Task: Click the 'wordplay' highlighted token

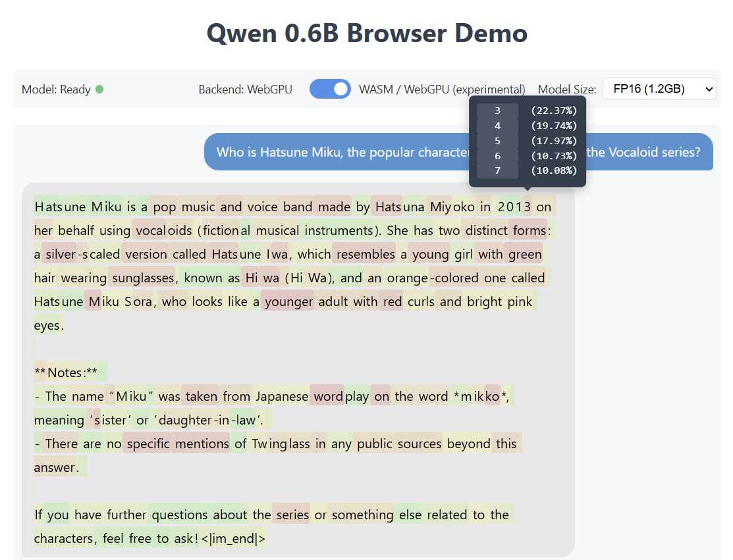Action: pyautogui.click(x=340, y=397)
